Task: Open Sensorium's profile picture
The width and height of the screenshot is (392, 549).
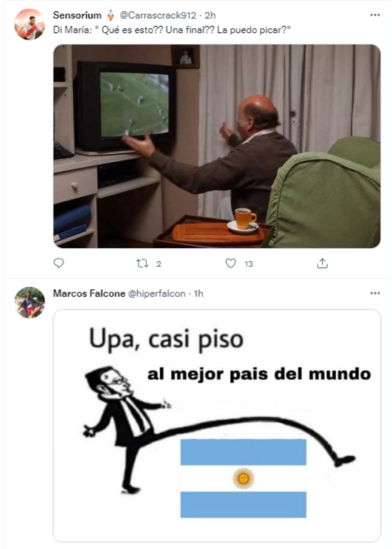Action: tap(30, 25)
